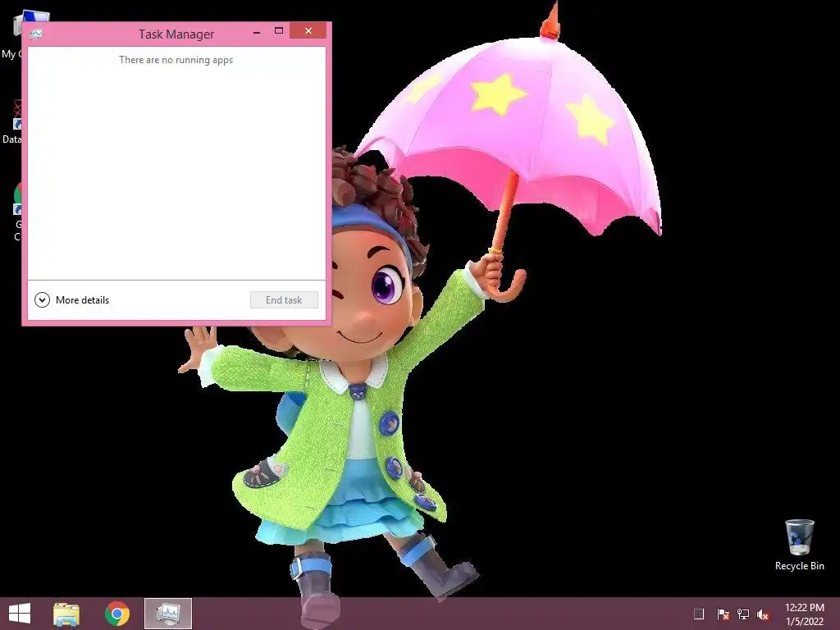This screenshot has width=840, height=630.
Task: Close the Task Manager window
Action: pyautogui.click(x=308, y=31)
